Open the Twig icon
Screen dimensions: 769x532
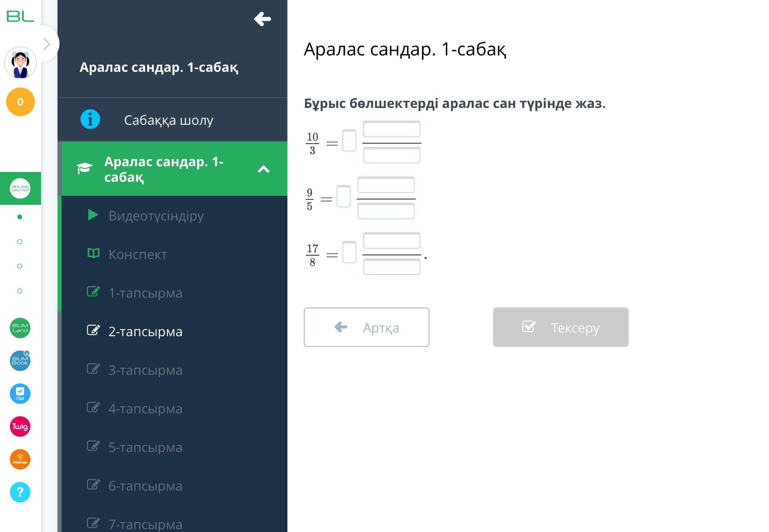tap(20, 427)
